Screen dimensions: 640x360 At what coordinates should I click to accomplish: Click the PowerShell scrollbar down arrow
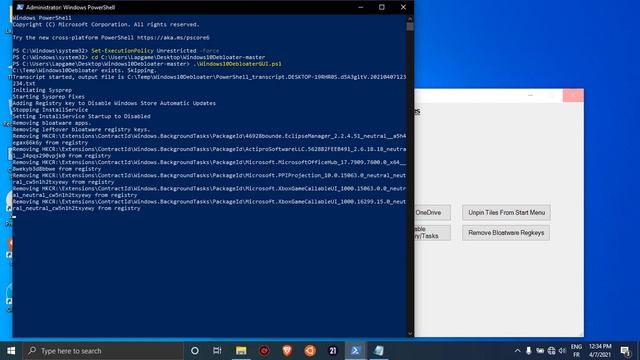410,333
